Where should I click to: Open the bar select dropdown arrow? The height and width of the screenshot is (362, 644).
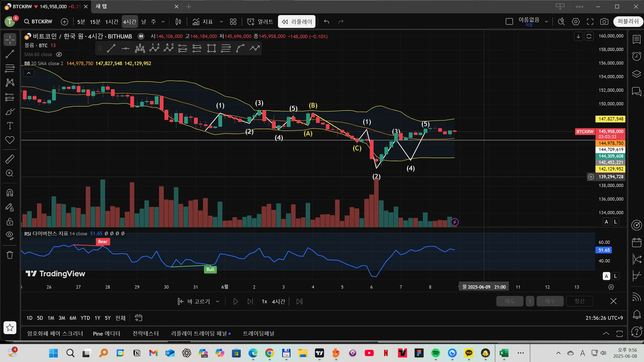click(218, 301)
